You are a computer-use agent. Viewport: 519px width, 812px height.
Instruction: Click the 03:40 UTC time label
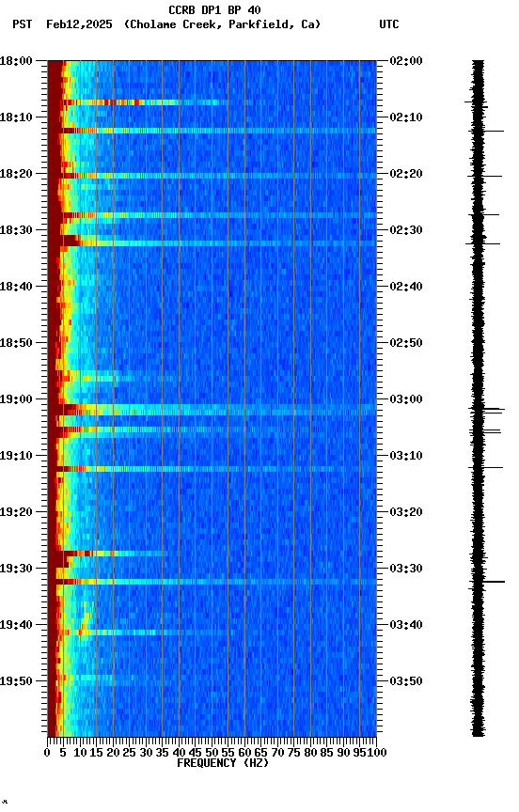click(406, 625)
